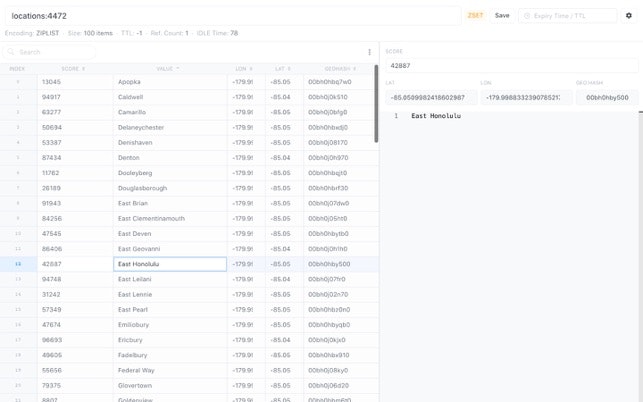
Task: Sort by the VALUE column header
Action: [168, 69]
